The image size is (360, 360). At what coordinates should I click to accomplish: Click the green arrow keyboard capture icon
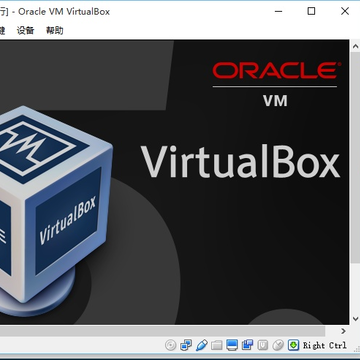pos(293,345)
